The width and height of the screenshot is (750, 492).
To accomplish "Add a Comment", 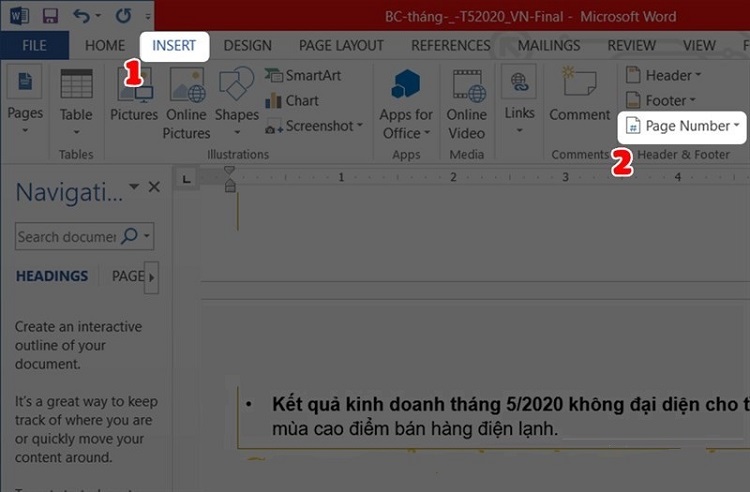I will click(x=579, y=94).
